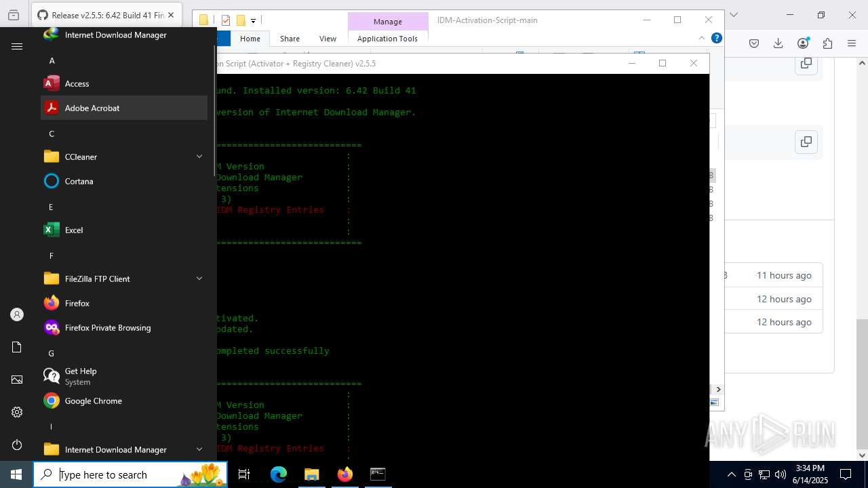
Task: Expand the CCleaner folder in Start
Action: click(x=199, y=157)
